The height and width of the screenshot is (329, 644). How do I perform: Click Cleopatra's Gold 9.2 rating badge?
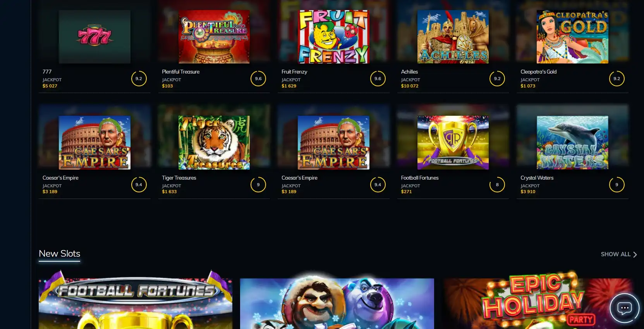(x=617, y=79)
